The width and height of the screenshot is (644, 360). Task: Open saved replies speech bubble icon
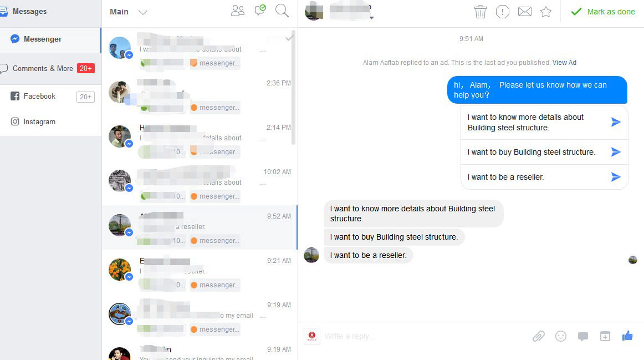coord(583,337)
